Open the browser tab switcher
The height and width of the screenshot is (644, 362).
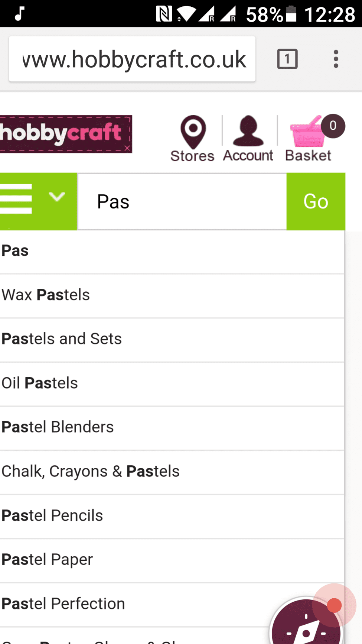coord(287,59)
